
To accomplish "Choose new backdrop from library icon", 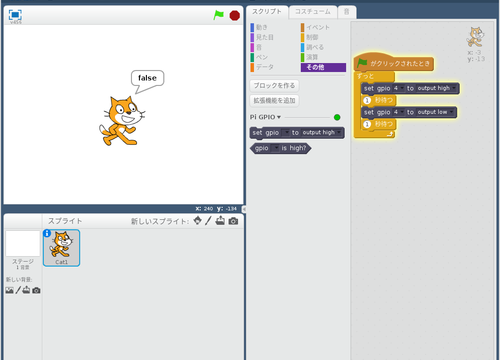I will (9, 290).
